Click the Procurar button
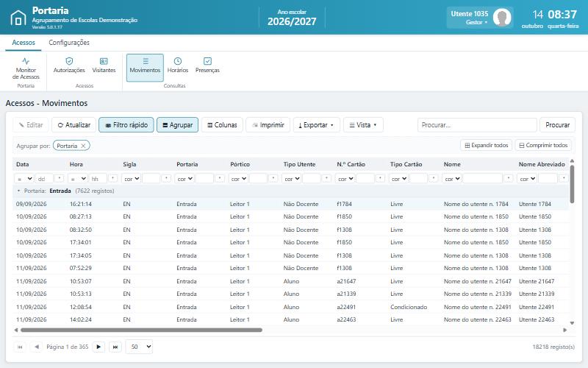Image resolution: width=588 pixels, height=368 pixels. 557,124
